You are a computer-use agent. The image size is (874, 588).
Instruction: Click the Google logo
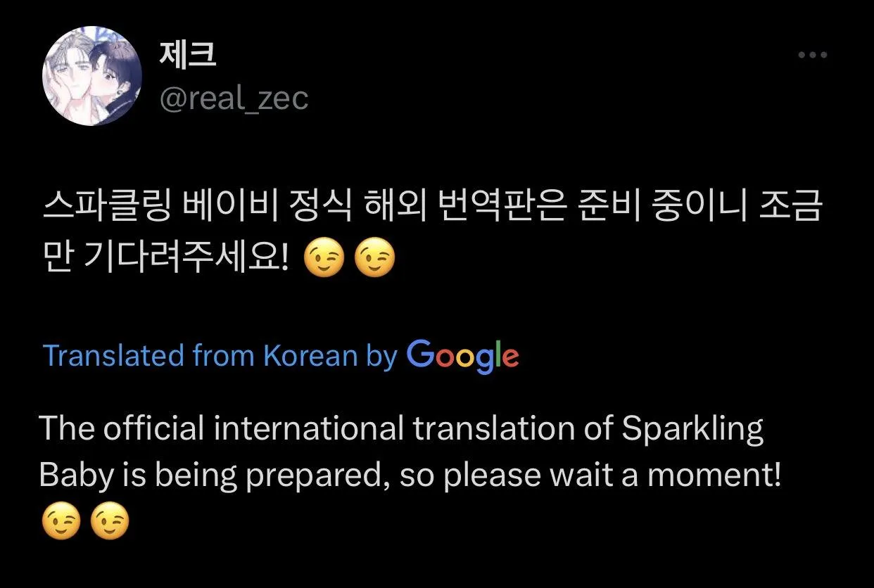[462, 356]
